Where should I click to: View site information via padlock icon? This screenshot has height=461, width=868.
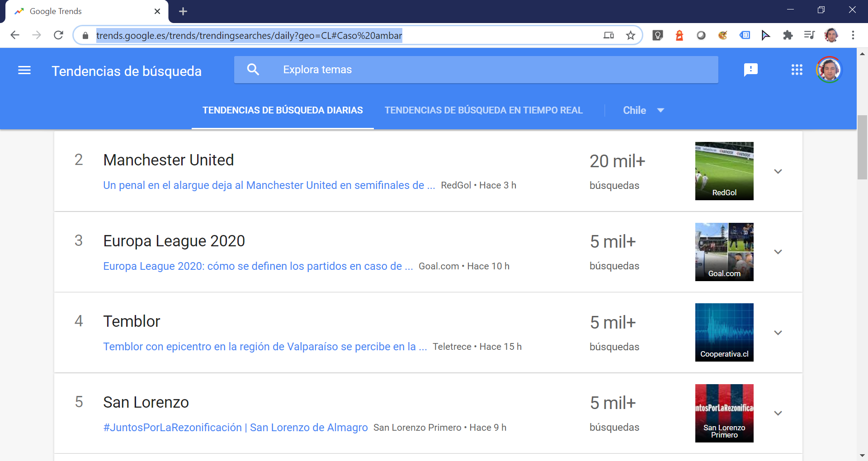click(85, 36)
